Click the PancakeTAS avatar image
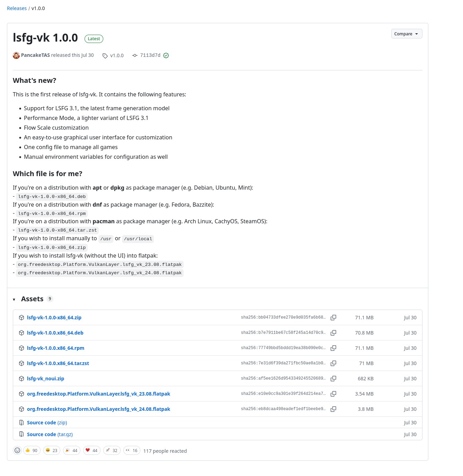The image size is (463, 476). click(x=16, y=55)
